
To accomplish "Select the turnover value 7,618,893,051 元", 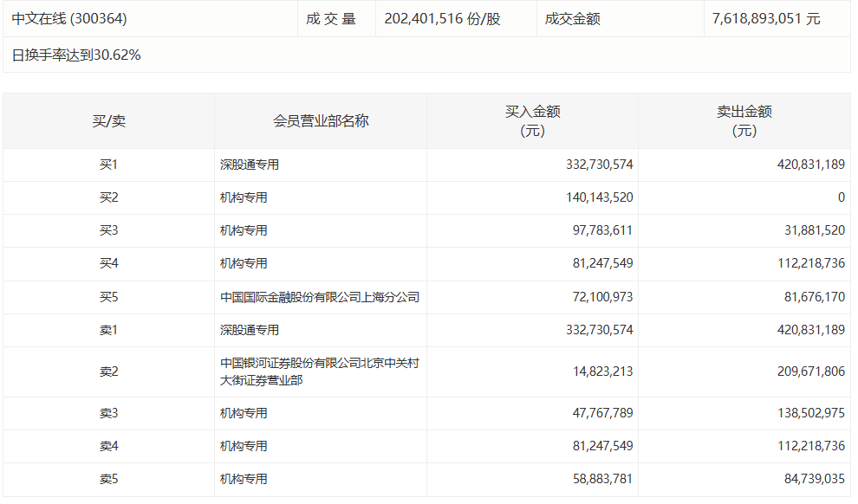I will 766,18.
